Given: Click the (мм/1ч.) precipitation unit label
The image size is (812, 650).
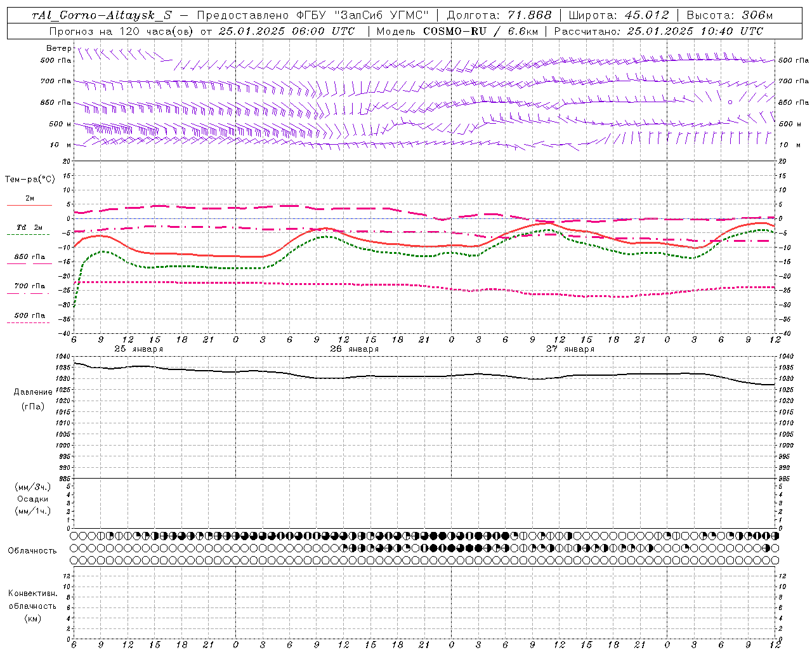Looking at the screenshot, I should (x=33, y=511).
